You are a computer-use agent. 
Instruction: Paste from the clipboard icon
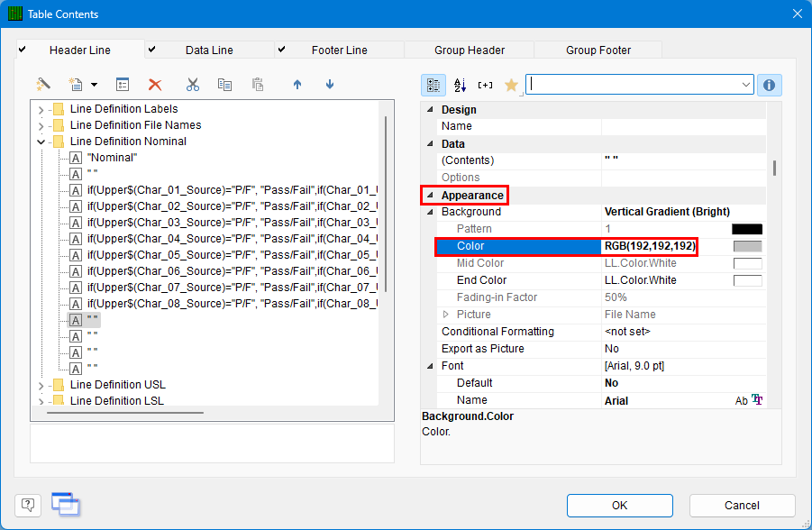click(x=258, y=85)
